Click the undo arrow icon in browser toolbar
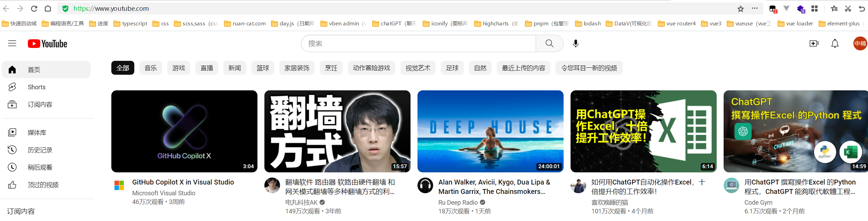The image size is (868, 221). tap(862, 9)
